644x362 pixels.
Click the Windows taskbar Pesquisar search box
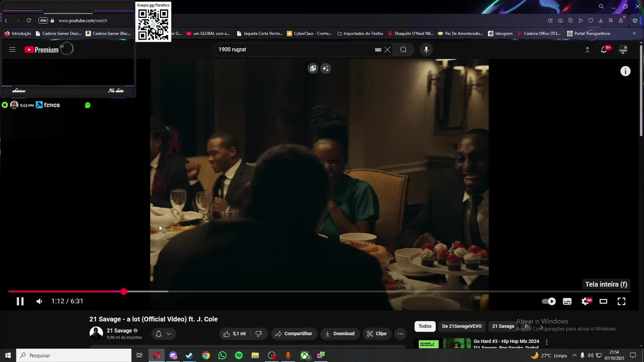[x=74, y=355]
